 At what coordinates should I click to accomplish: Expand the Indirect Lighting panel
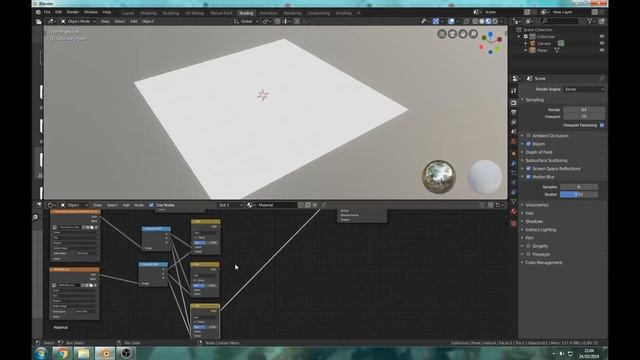tap(540, 230)
